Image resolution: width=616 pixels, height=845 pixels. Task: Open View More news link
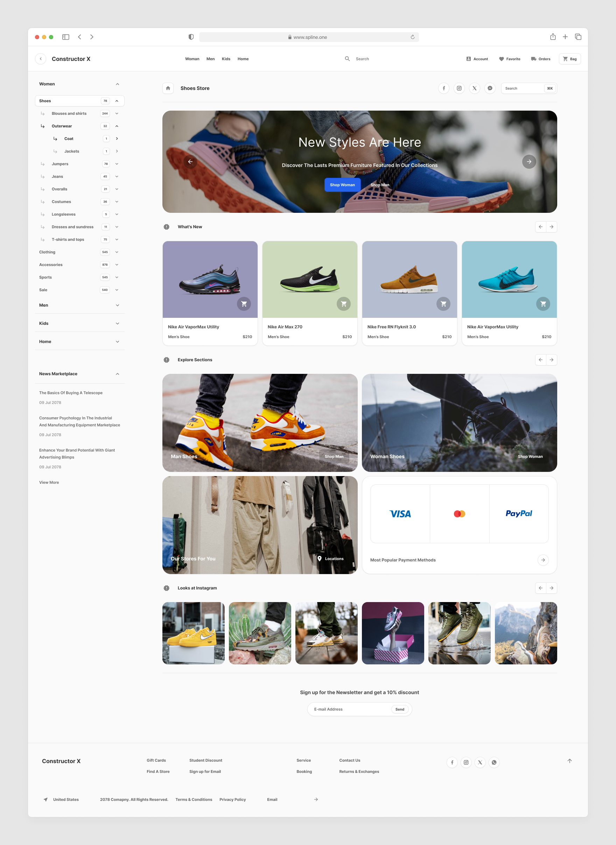(49, 483)
